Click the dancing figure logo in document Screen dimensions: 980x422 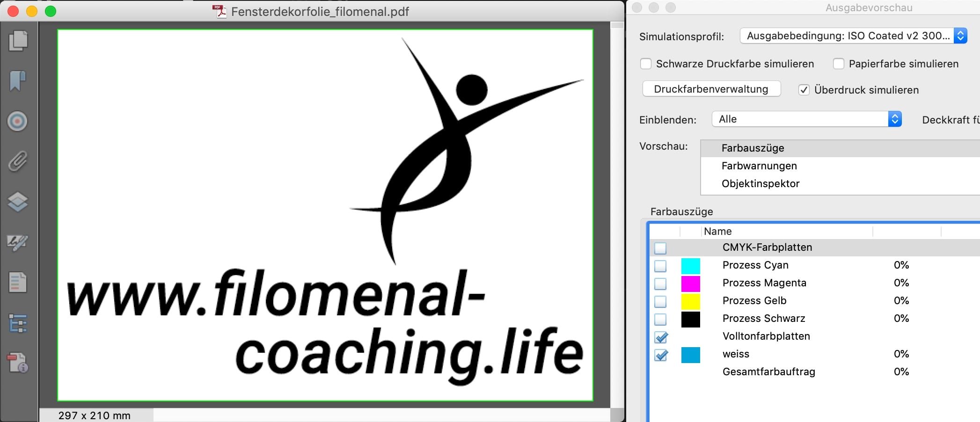pos(467,152)
